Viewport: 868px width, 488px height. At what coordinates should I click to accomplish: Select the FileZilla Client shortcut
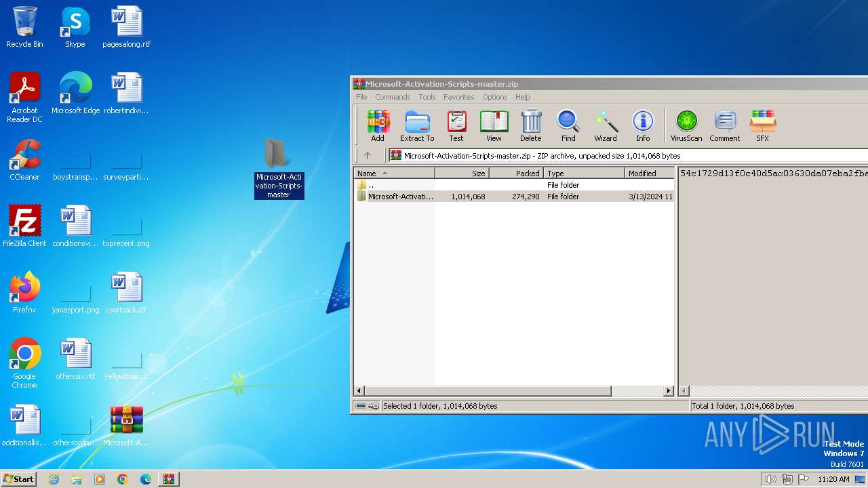(24, 226)
